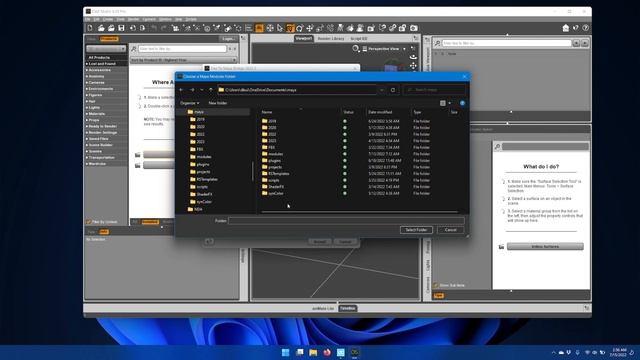Expand the Cameras category
Image resolution: width=640 pixels, height=360 pixels.
point(87,82)
